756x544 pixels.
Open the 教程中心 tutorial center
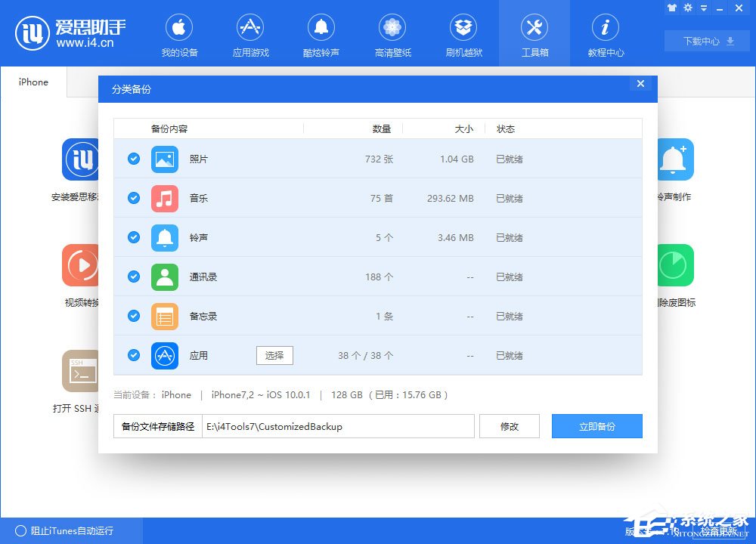coord(605,33)
